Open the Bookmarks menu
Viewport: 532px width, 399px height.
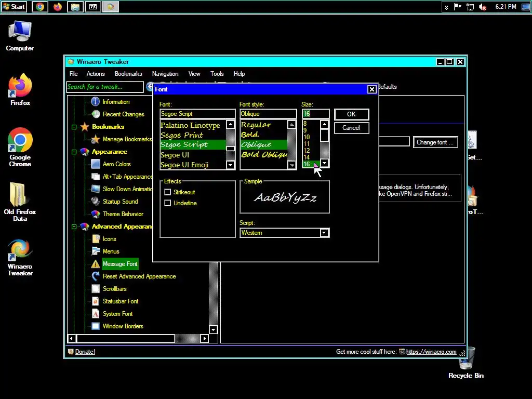pos(128,74)
